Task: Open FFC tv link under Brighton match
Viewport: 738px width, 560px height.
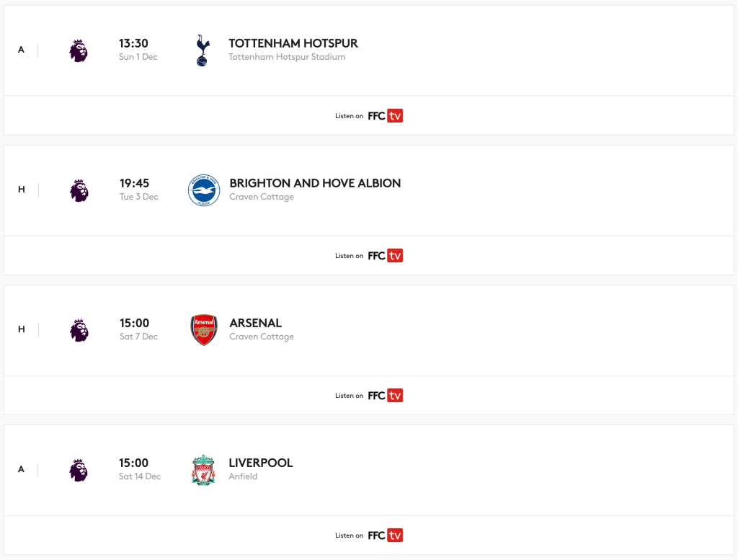Action: point(385,256)
